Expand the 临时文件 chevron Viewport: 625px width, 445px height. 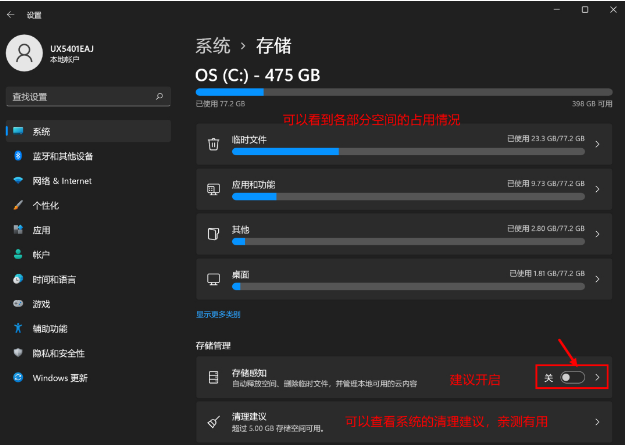click(597, 144)
